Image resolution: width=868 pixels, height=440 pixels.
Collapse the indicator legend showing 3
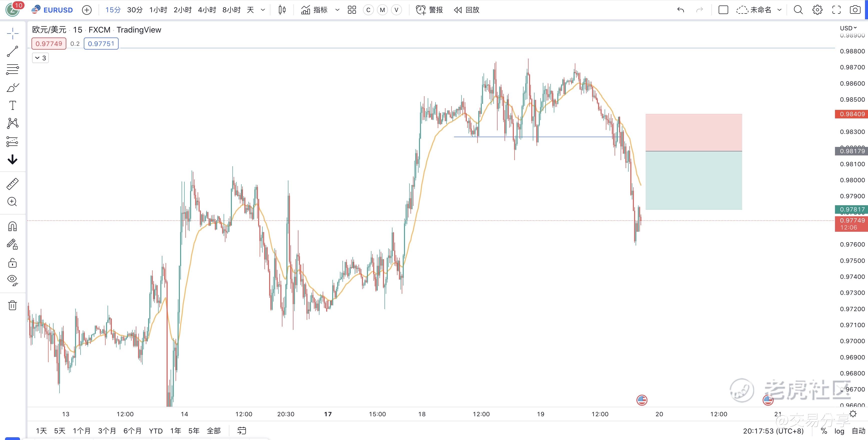point(40,58)
